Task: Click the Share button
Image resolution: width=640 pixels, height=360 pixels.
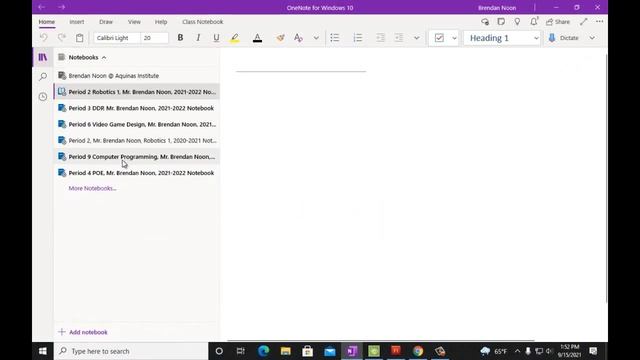Action: coord(558,22)
